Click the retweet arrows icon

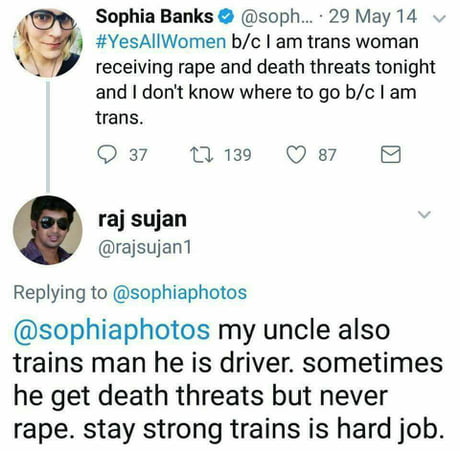(202, 155)
